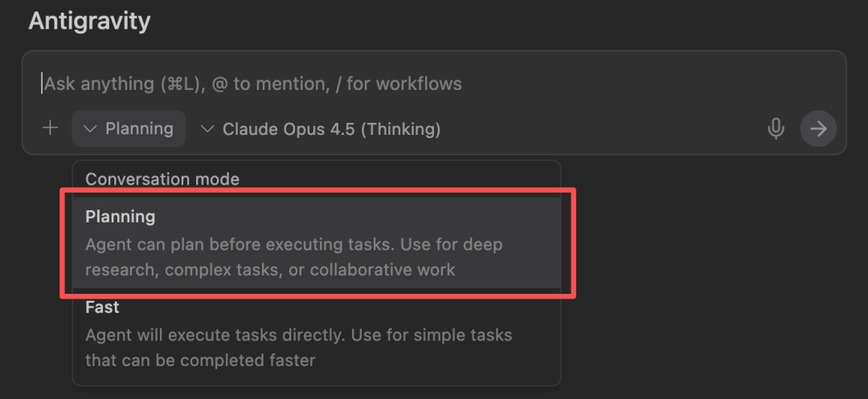Click the bold Planning heading in the list
This screenshot has height=399, width=868.
120,217
